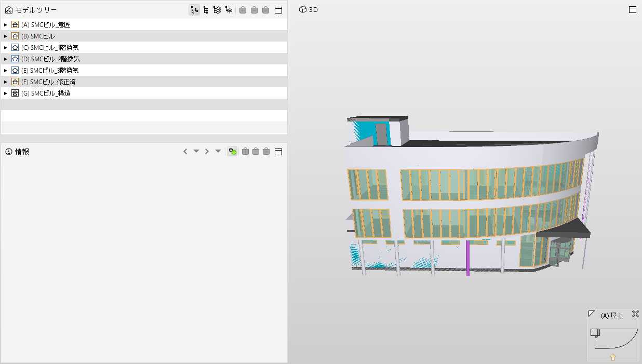Open the forward history dropdown in info panel
Screen dimensions: 642x364
(218, 152)
